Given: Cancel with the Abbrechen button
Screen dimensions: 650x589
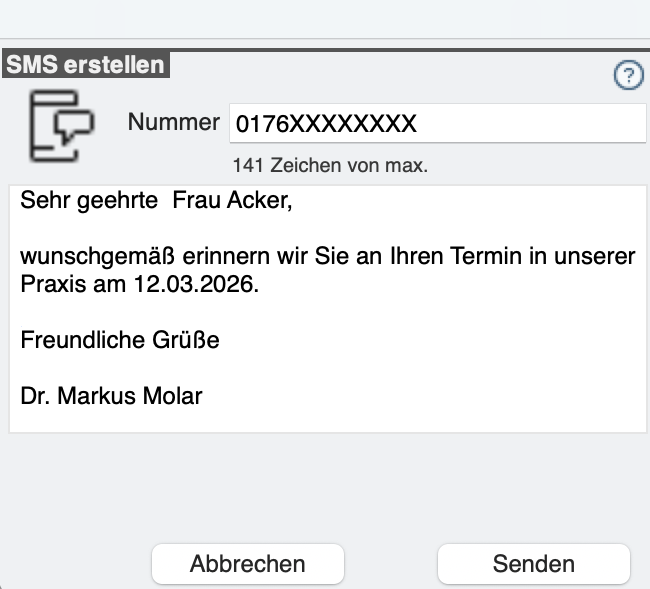Looking at the screenshot, I should pos(247,564).
